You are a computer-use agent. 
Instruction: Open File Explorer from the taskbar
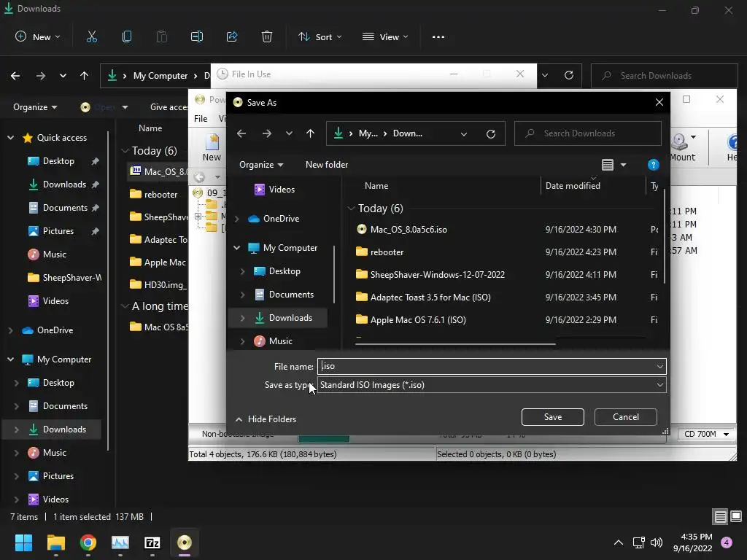[x=55, y=542]
